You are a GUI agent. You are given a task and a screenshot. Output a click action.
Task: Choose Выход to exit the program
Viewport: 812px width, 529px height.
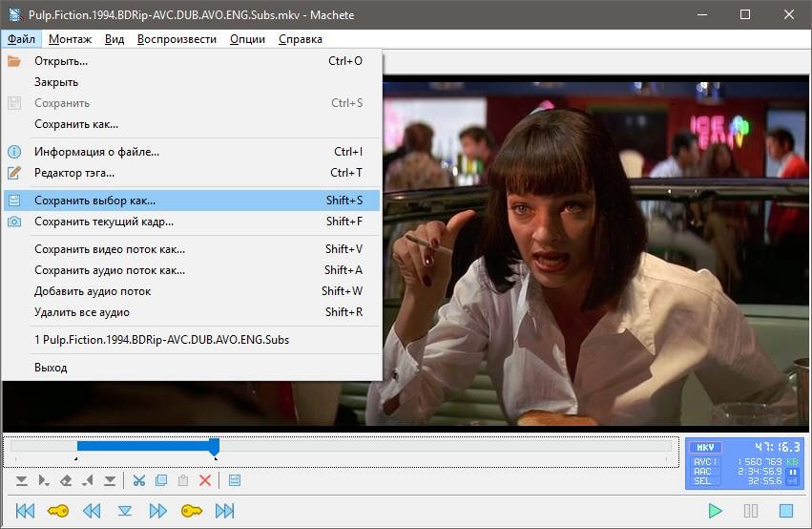click(192, 368)
